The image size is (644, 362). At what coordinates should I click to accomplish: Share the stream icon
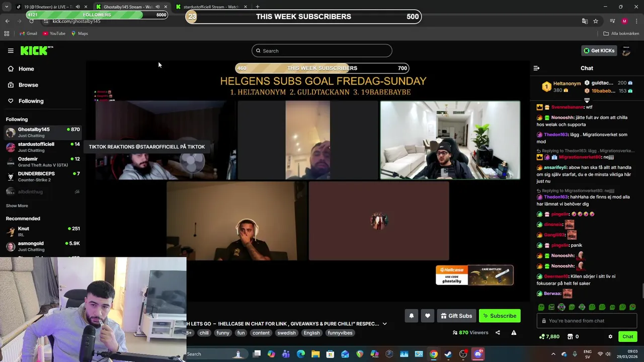coord(498,332)
